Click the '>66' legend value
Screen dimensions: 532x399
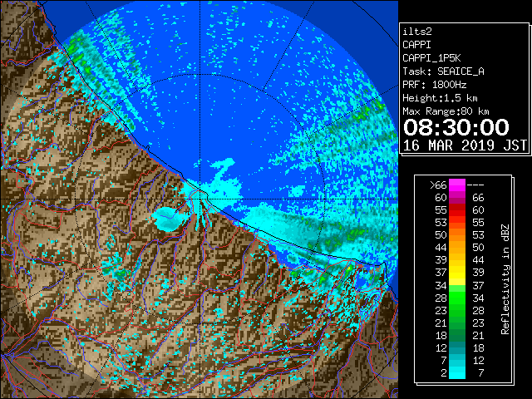click(438, 185)
